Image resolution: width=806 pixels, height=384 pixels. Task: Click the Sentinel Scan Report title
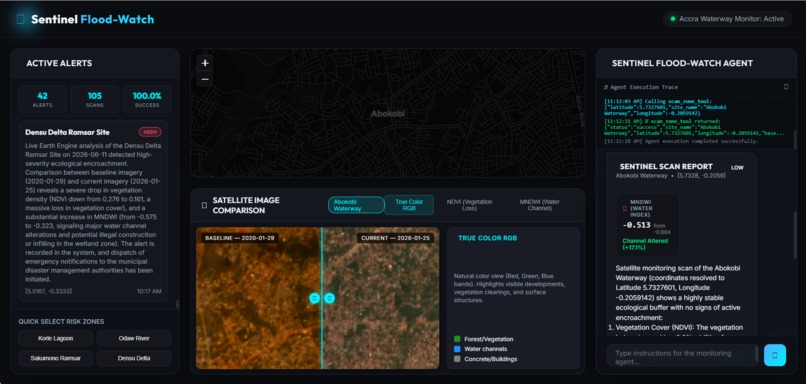pyautogui.click(x=666, y=167)
